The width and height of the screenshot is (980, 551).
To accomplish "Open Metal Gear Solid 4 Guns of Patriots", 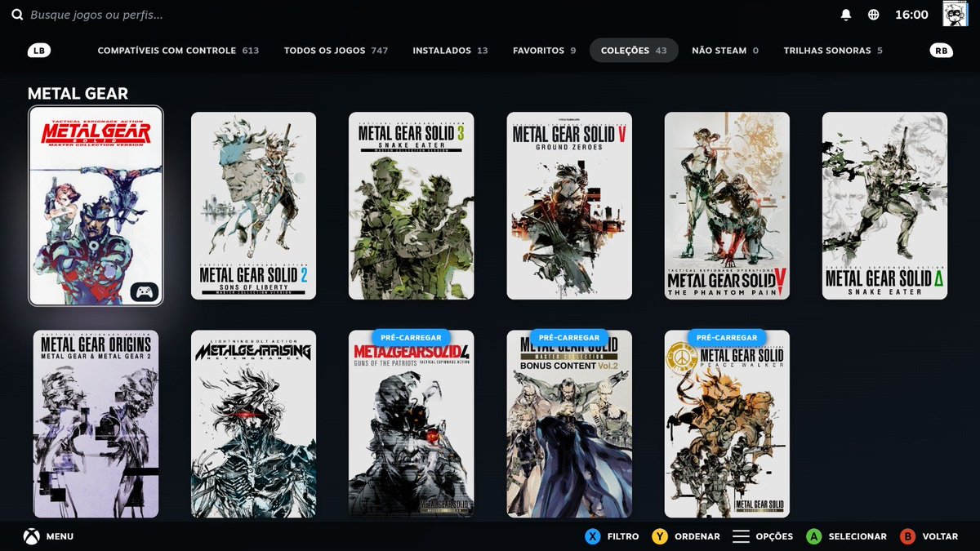I will [x=411, y=424].
